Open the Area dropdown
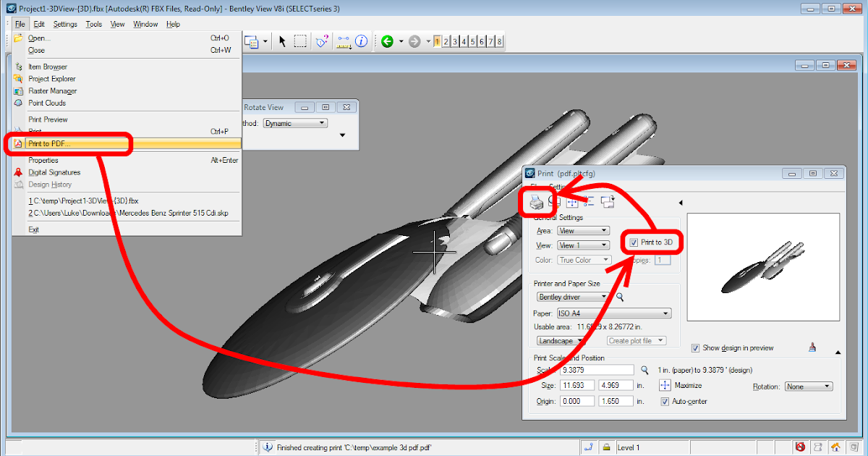The height and width of the screenshot is (456, 868). 584,231
